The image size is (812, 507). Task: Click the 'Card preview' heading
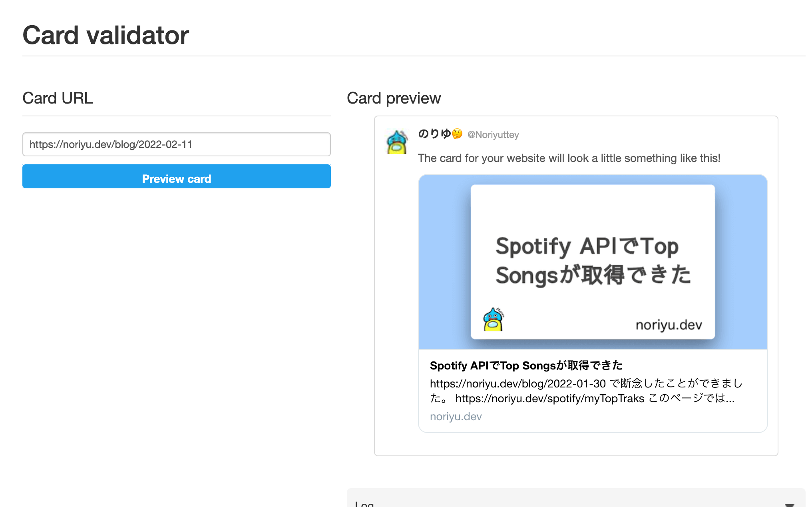pos(394,98)
